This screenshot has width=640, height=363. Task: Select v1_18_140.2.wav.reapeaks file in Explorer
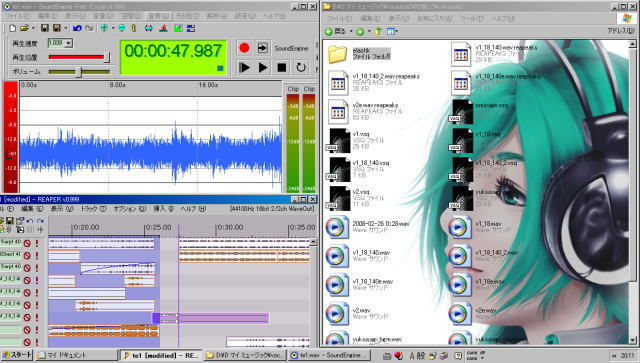point(374,82)
